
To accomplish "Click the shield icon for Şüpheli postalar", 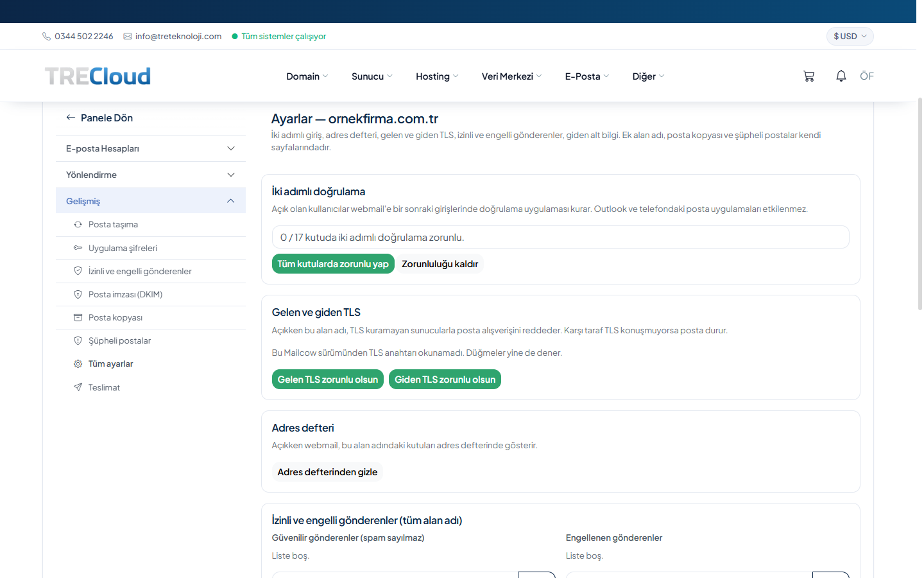I will [78, 340].
